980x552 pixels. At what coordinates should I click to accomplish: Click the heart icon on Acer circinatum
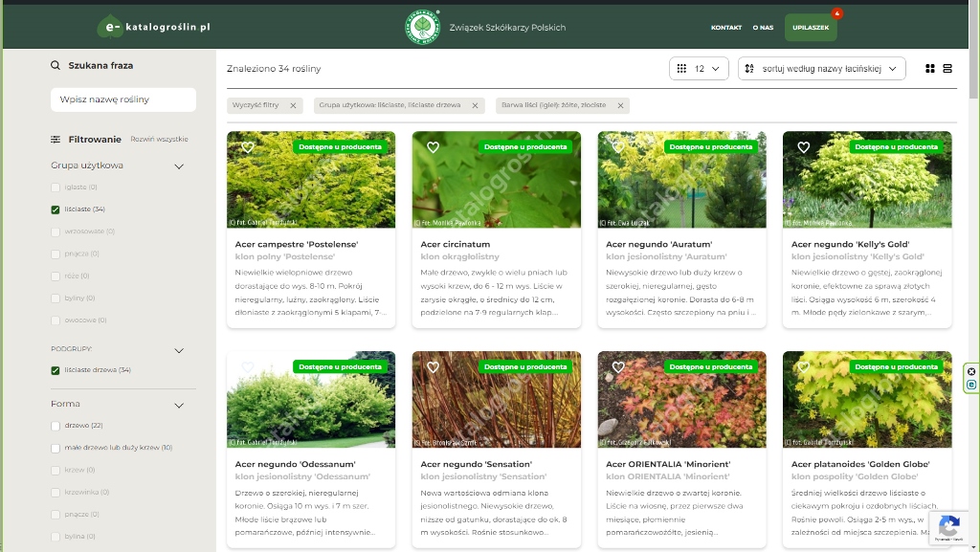433,147
